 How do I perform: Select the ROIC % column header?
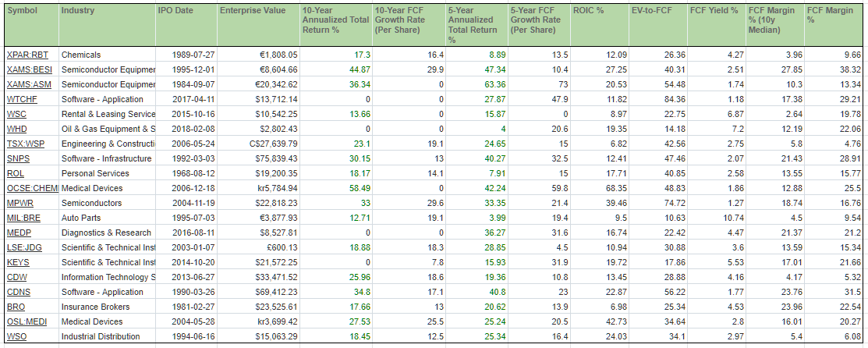pyautogui.click(x=600, y=26)
